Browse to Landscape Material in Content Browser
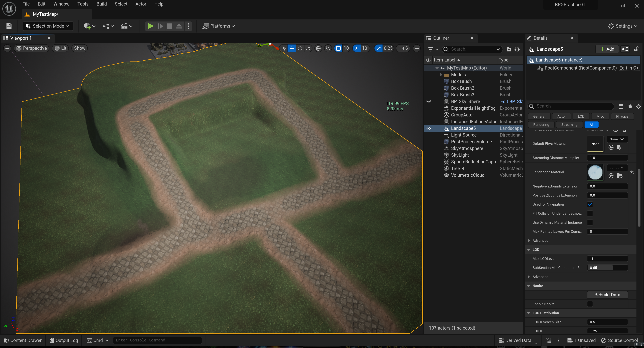This screenshot has width=644, height=348. tap(620, 176)
